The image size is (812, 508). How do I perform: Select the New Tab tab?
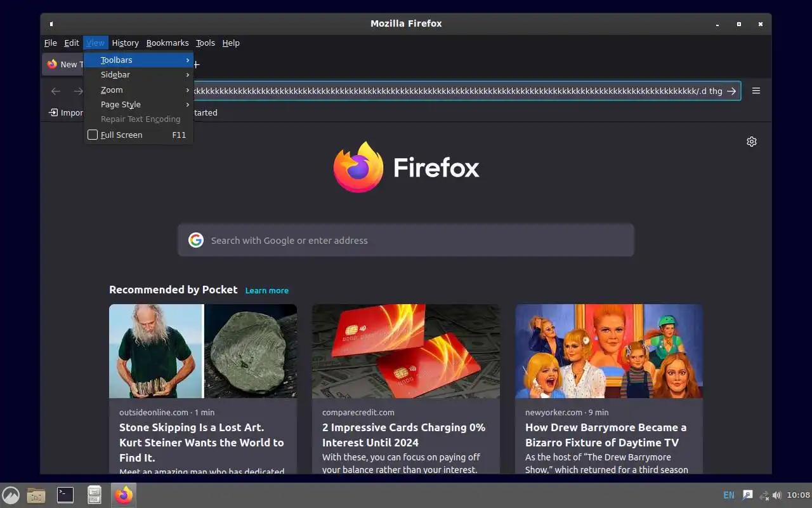coord(63,64)
